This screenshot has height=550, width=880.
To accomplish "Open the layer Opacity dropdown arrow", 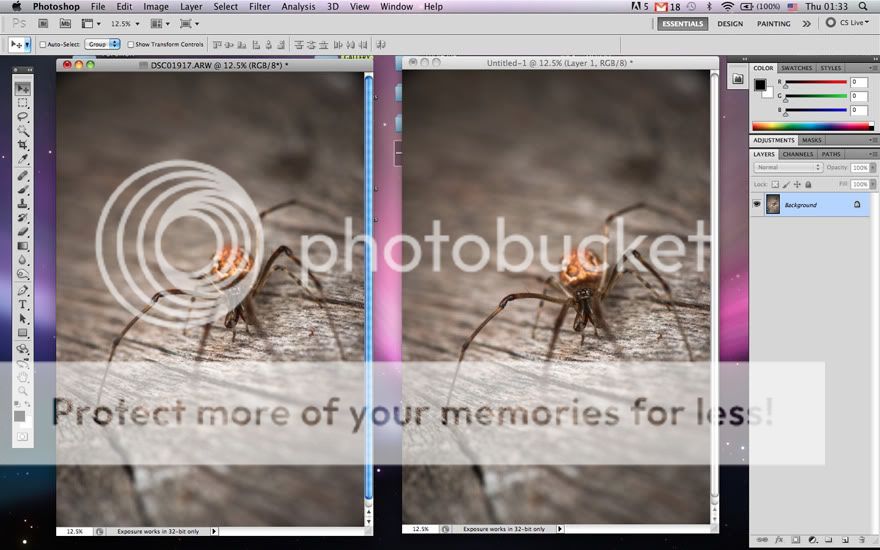I will [x=872, y=167].
